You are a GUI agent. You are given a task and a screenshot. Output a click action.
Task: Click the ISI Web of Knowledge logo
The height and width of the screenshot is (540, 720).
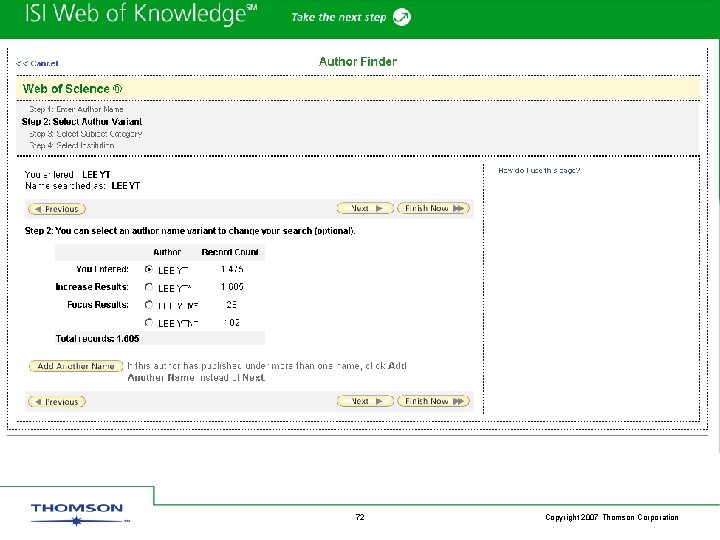pos(141,14)
